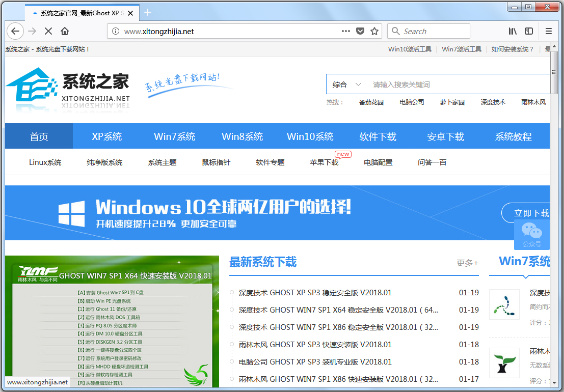Viewport: 564px width, 392px height.
Task: Go to 电脑配置 sub-navigation link
Action: pos(378,162)
